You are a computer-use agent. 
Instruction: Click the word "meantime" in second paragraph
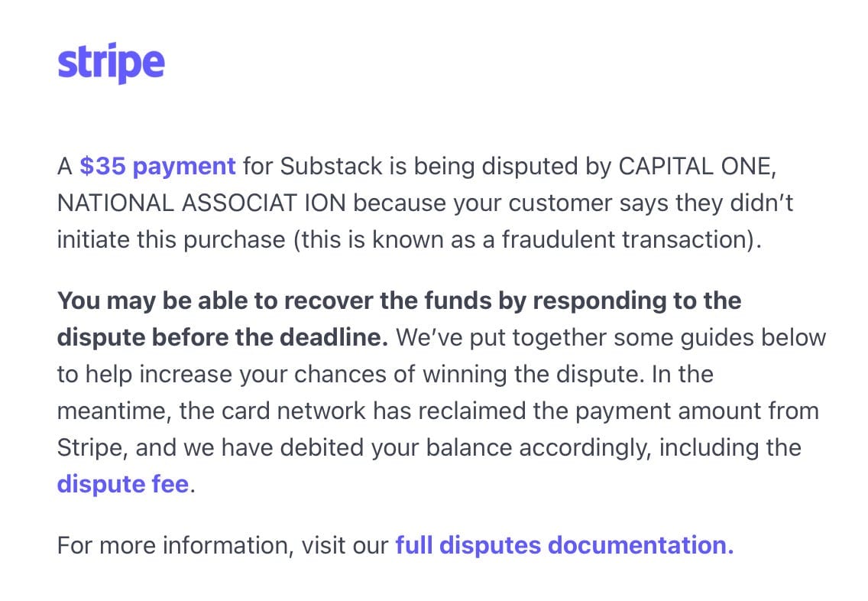point(112,411)
